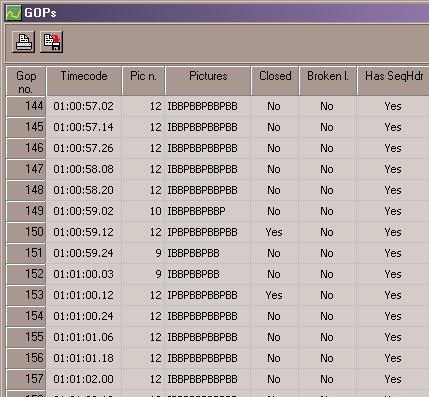Select GOP row number 145
Screen dimensions: 429x397
[26, 127]
